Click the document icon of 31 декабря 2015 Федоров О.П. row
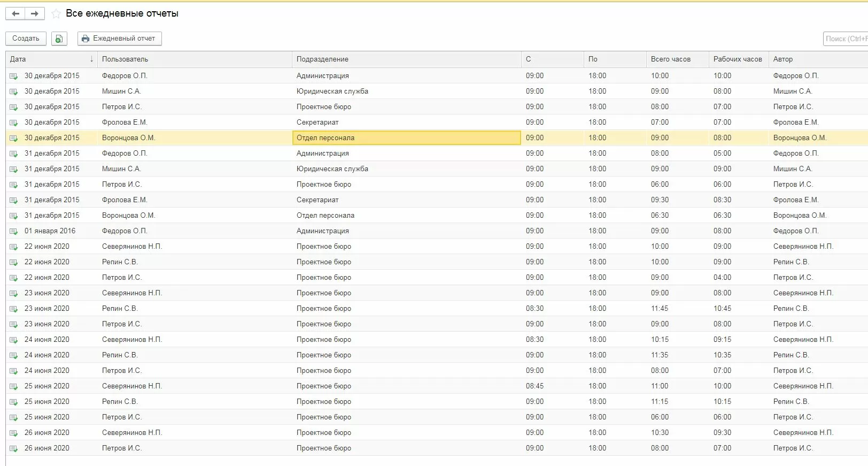This screenshot has height=466, width=868. point(13,154)
